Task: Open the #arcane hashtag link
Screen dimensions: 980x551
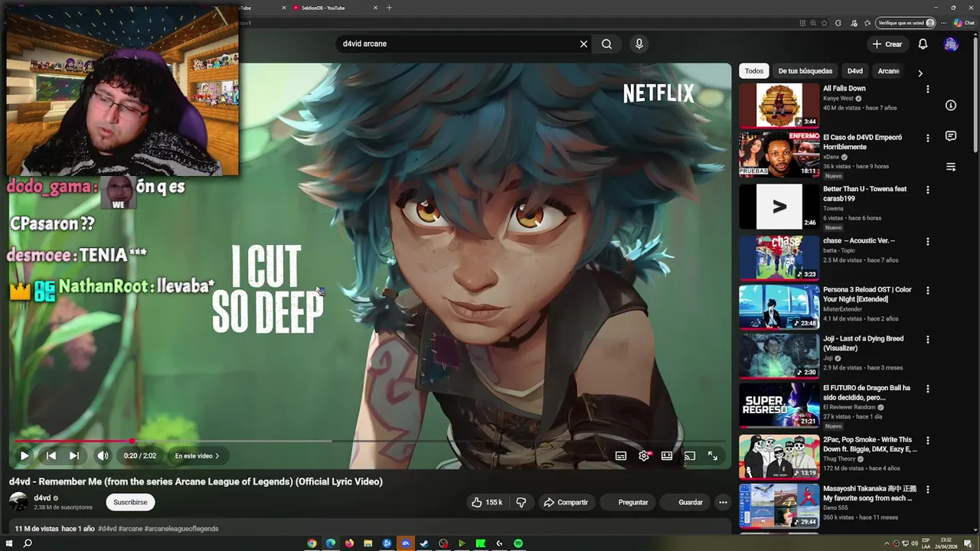Action: tap(131, 529)
